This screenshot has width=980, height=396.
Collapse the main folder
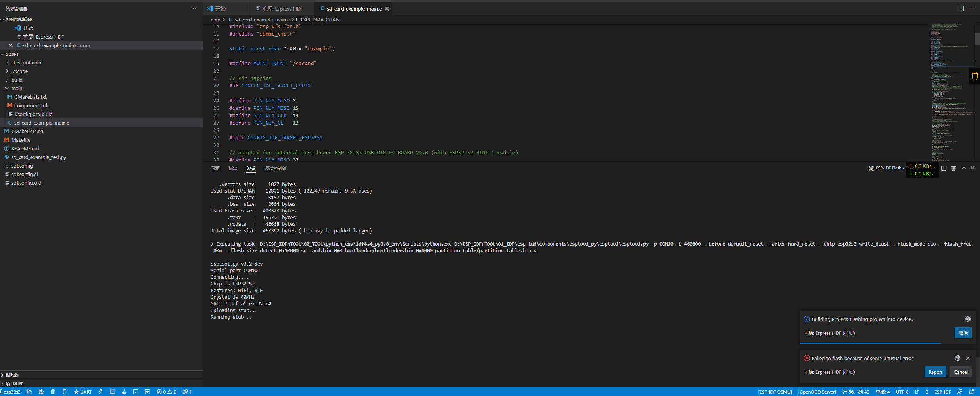click(x=102, y=88)
